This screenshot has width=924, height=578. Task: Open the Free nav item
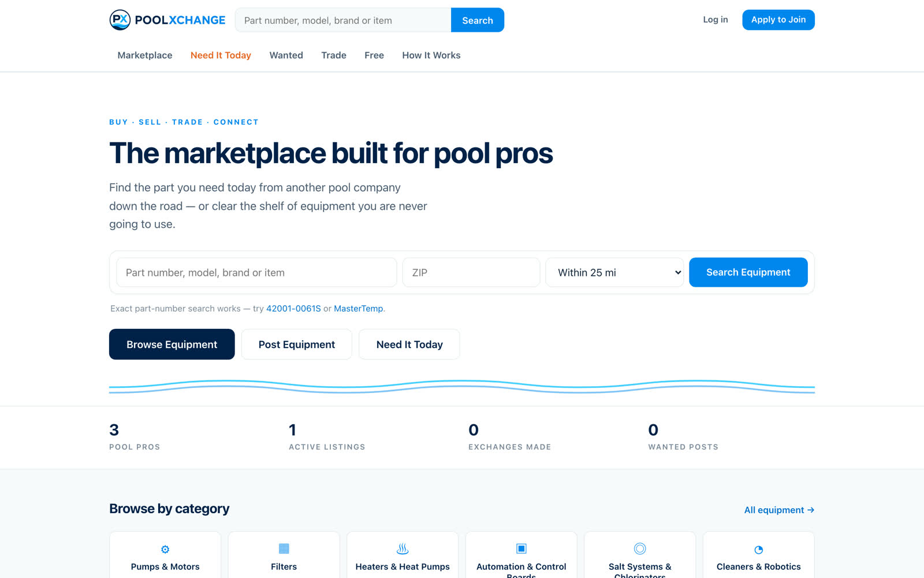pyautogui.click(x=374, y=55)
